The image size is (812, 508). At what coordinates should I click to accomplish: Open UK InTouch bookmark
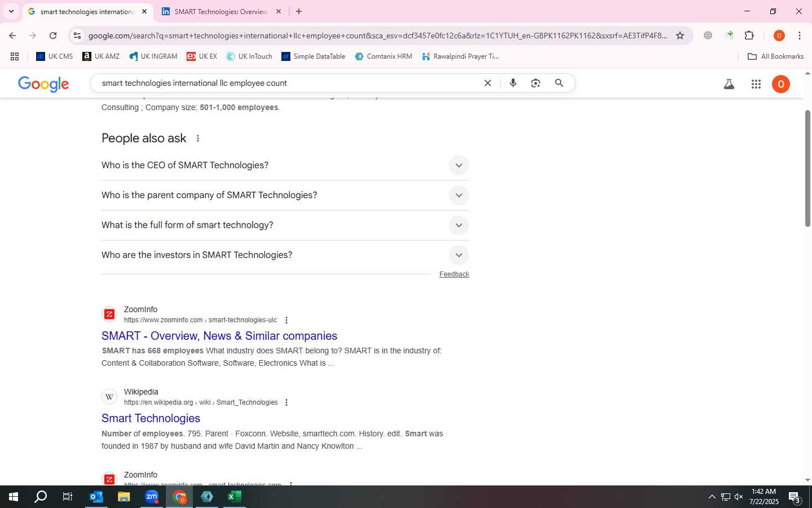pos(249,56)
